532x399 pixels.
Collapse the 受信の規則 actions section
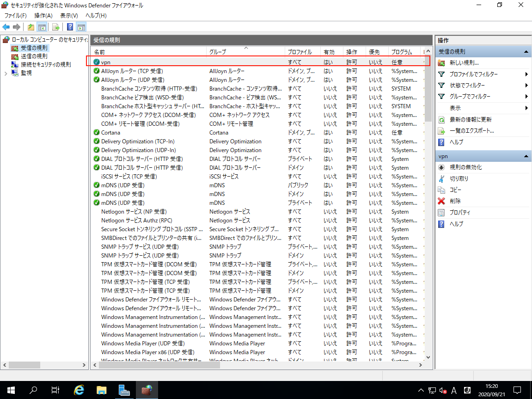pos(526,52)
